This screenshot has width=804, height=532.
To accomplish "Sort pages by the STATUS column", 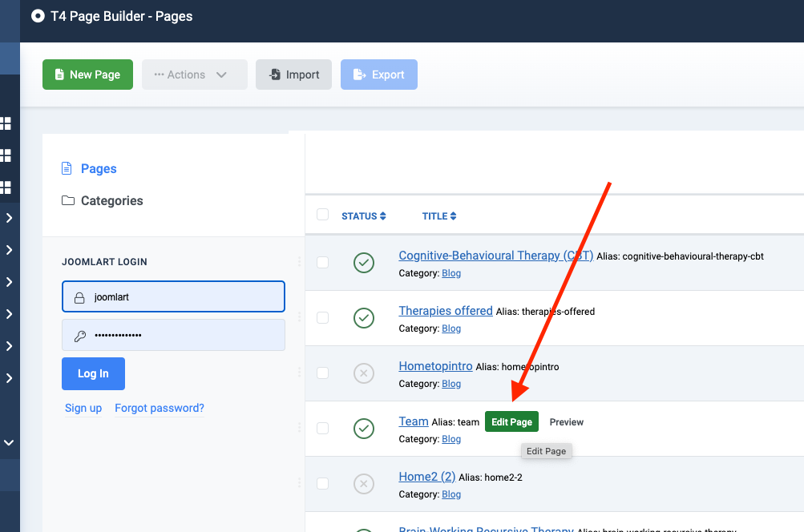I will tap(363, 216).
